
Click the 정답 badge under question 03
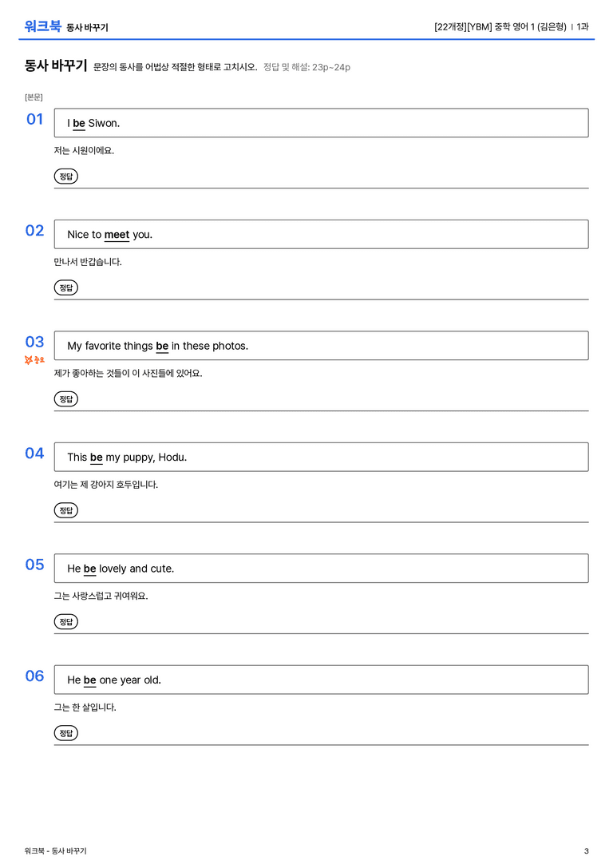[x=65, y=398]
